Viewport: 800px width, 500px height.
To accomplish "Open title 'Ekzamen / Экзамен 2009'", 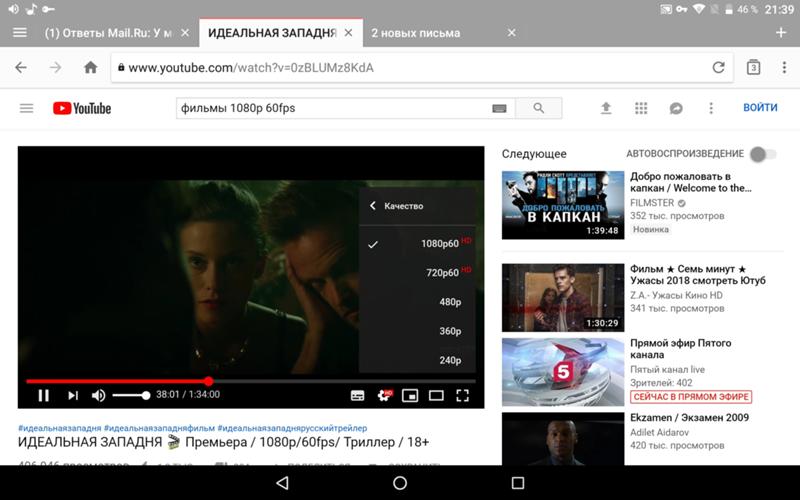I will 689,417.
